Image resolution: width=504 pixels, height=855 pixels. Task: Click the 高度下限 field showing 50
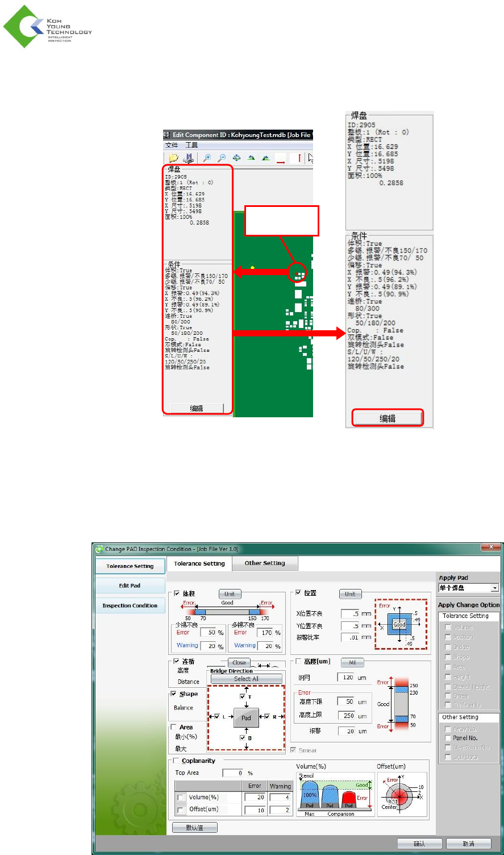click(346, 702)
